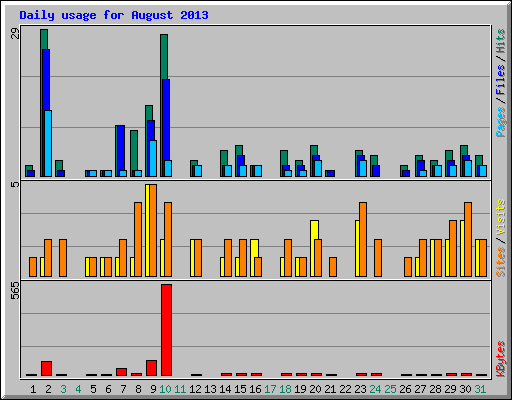Click the '29' top chart axis value
The width and height of the screenshot is (512, 400).
tap(15, 33)
